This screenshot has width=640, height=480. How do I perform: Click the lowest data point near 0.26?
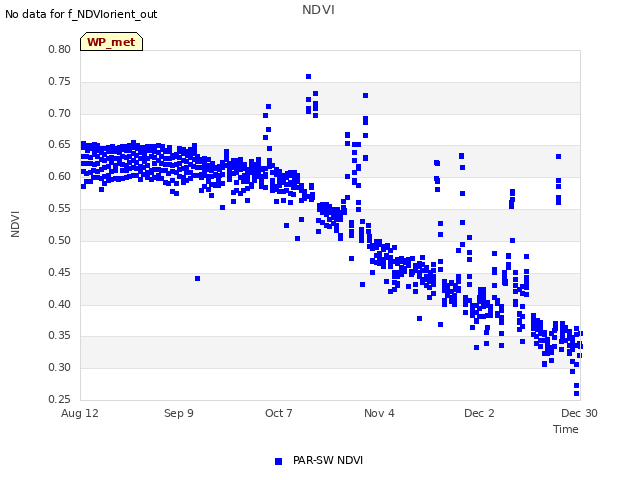[576, 393]
